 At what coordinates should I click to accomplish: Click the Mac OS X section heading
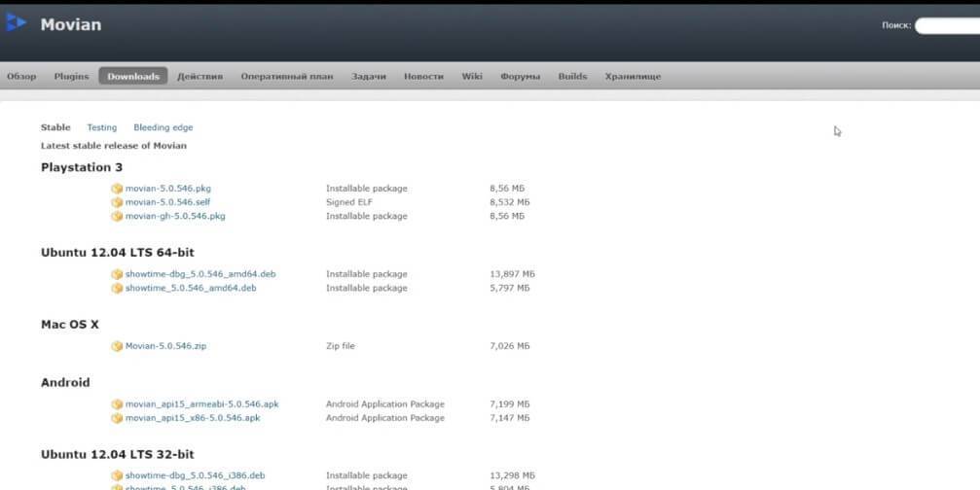[70, 325]
